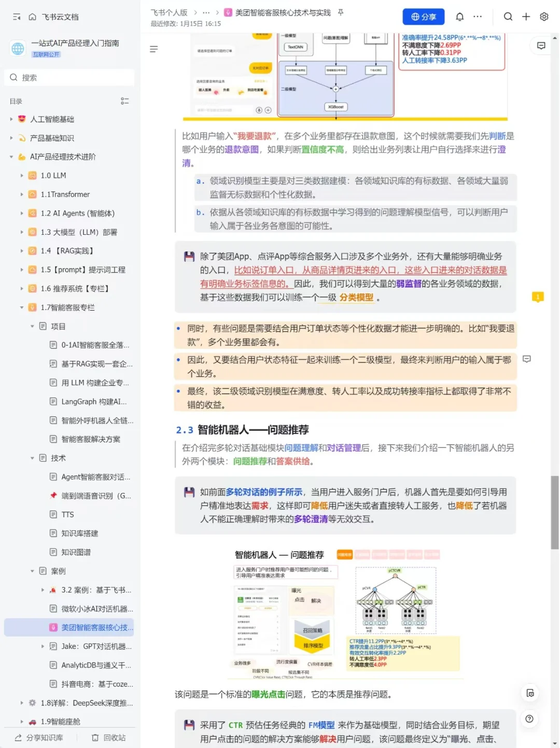Screen dimensions: 560x748
Task: Click the vertical scrollbar thumb
Action: click(x=555, y=512)
